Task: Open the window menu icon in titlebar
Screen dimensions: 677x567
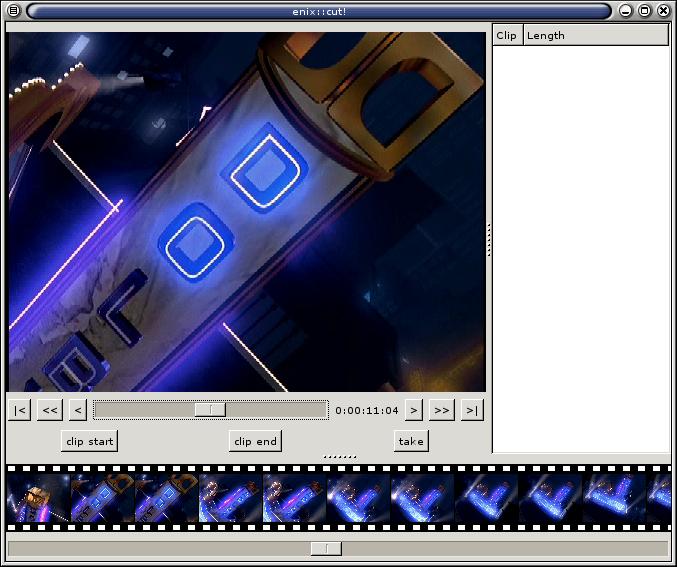Action: click(13, 11)
